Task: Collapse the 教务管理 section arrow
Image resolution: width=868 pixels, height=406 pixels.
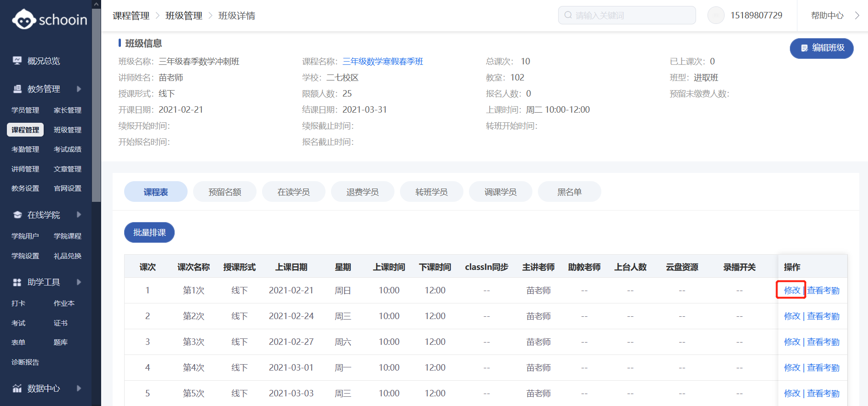Action: pos(79,89)
